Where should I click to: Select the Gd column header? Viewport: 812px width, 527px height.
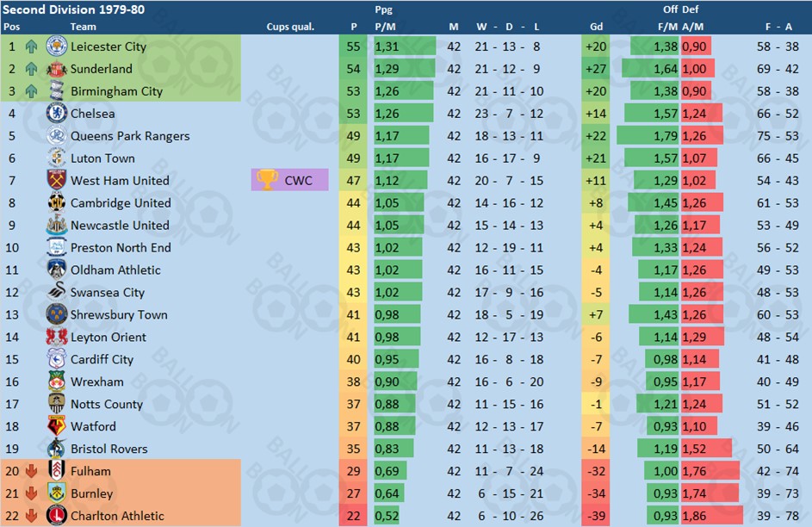(x=596, y=27)
